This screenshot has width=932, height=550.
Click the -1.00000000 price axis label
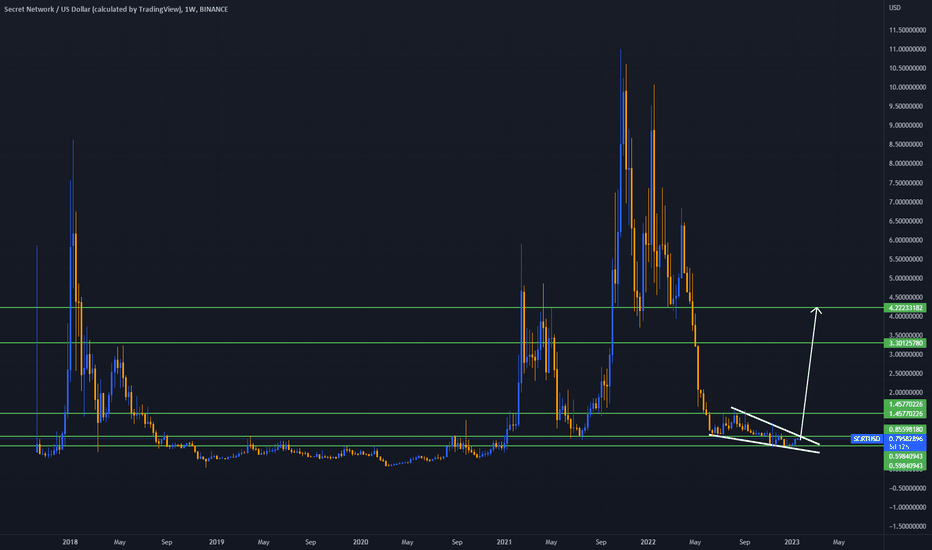(x=907, y=507)
